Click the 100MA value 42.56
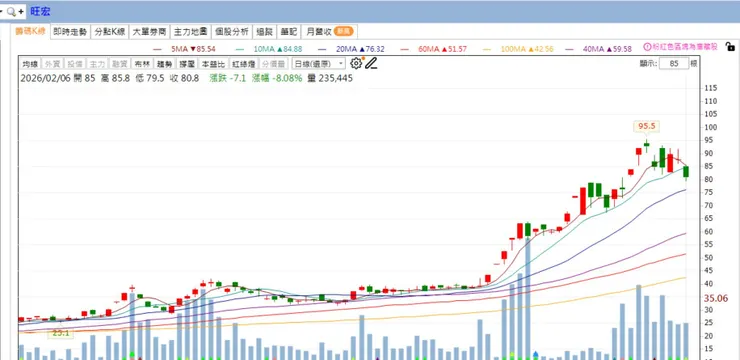Screen dimensions: 740x360 point(544,49)
